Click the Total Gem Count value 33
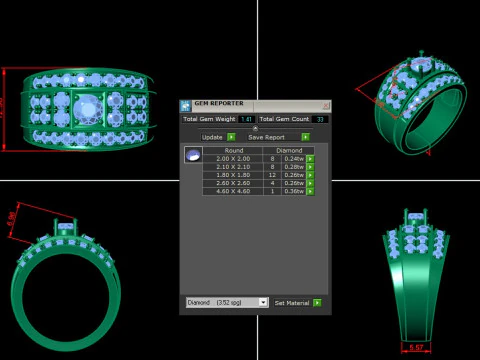This screenshot has height=360, width=480. point(320,119)
